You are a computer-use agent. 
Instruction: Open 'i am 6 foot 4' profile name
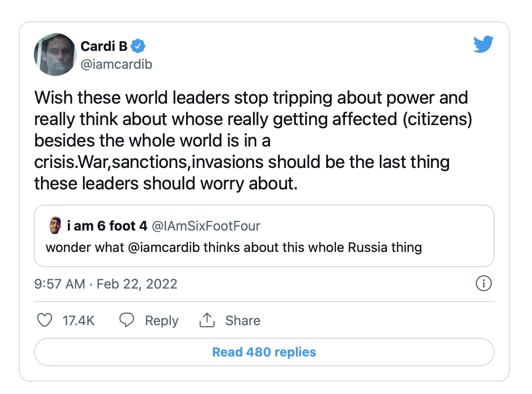(107, 226)
